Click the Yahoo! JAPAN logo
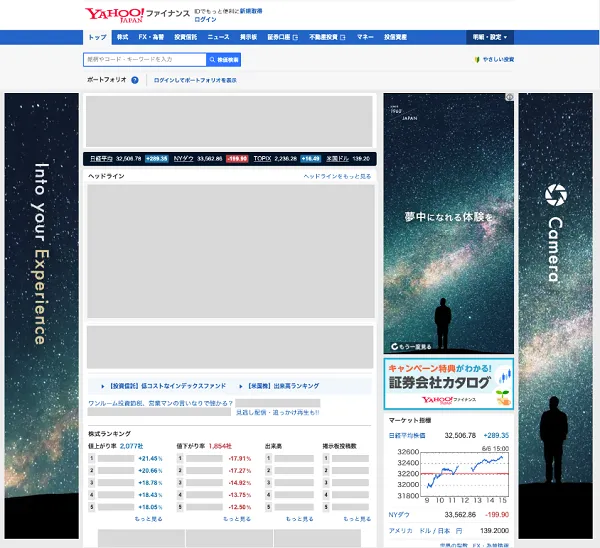Image resolution: width=600 pixels, height=548 pixels. coord(113,15)
